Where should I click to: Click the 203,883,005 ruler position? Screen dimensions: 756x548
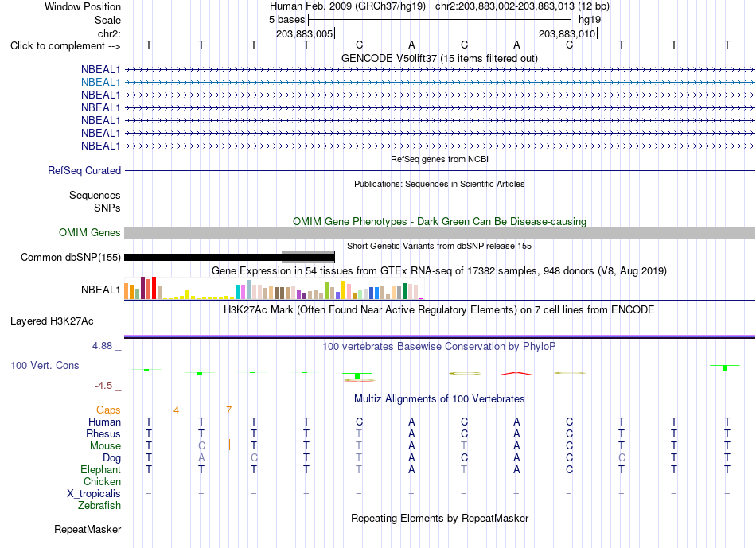(304, 33)
